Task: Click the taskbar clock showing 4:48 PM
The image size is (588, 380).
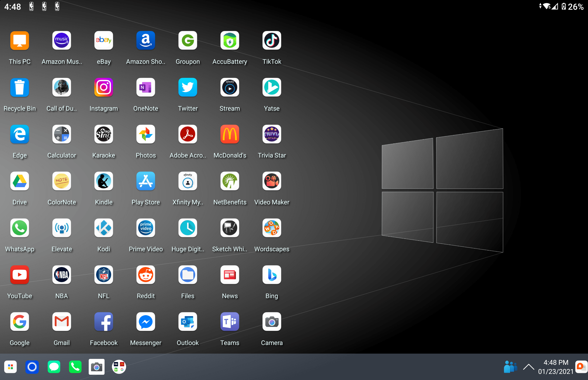Action: coord(556,367)
